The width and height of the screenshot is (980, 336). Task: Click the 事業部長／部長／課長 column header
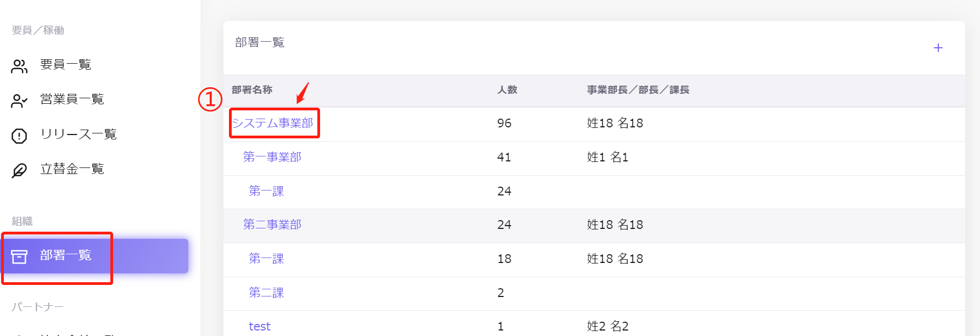point(638,90)
